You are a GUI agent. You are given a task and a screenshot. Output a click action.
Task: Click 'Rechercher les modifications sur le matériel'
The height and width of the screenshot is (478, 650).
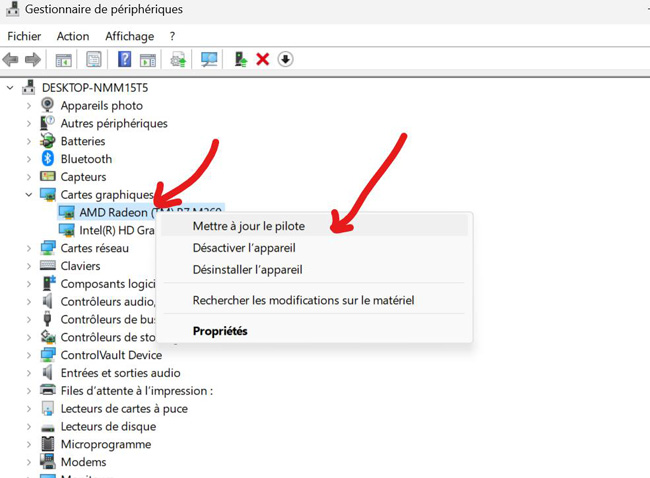pyautogui.click(x=303, y=300)
